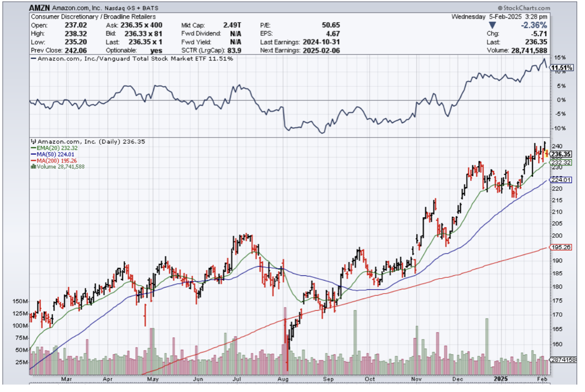
Task: Click the Nasdaq GS + BATS exchange label
Action: (x=132, y=8)
